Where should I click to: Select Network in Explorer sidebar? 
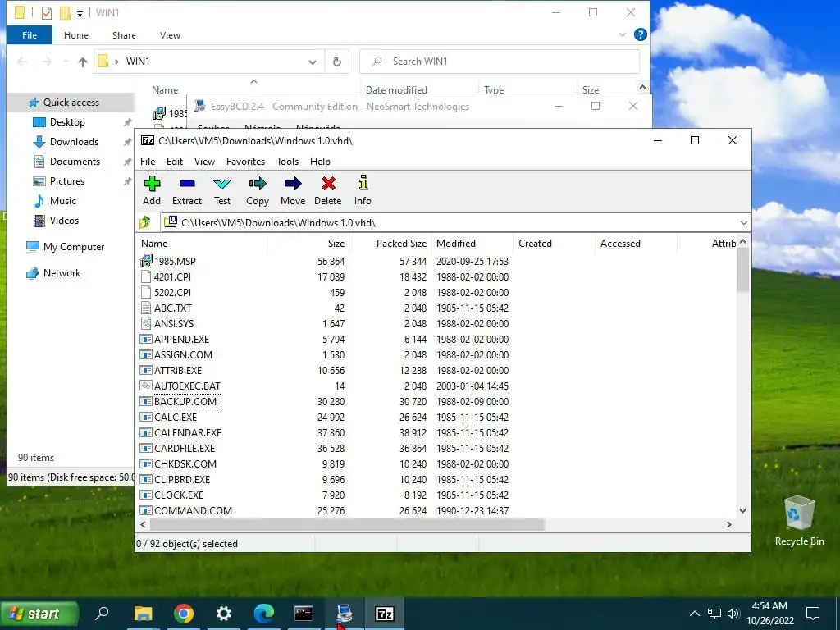click(x=62, y=273)
